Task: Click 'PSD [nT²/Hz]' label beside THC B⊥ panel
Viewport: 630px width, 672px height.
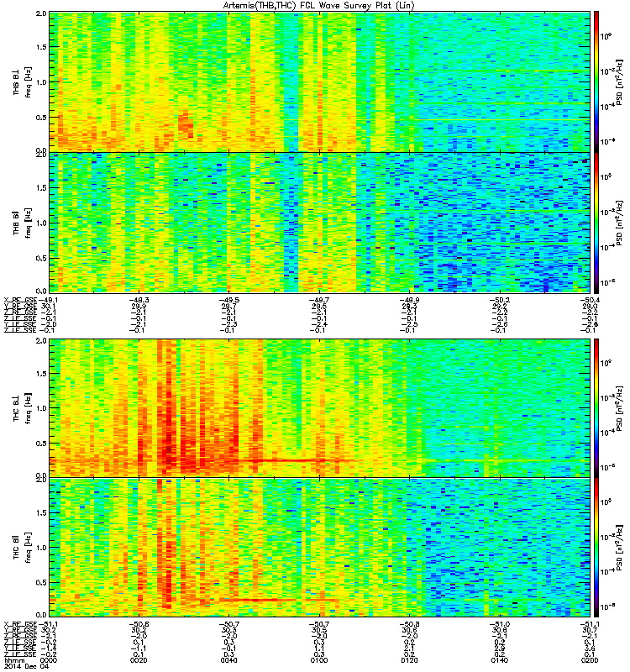Action: 620,408
